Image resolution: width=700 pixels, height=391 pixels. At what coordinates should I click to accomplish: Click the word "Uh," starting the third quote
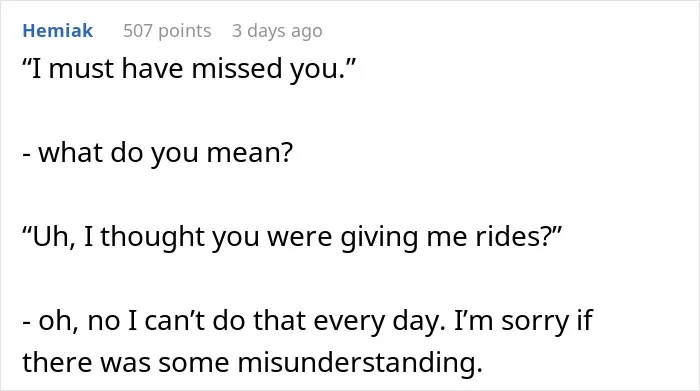[49, 237]
